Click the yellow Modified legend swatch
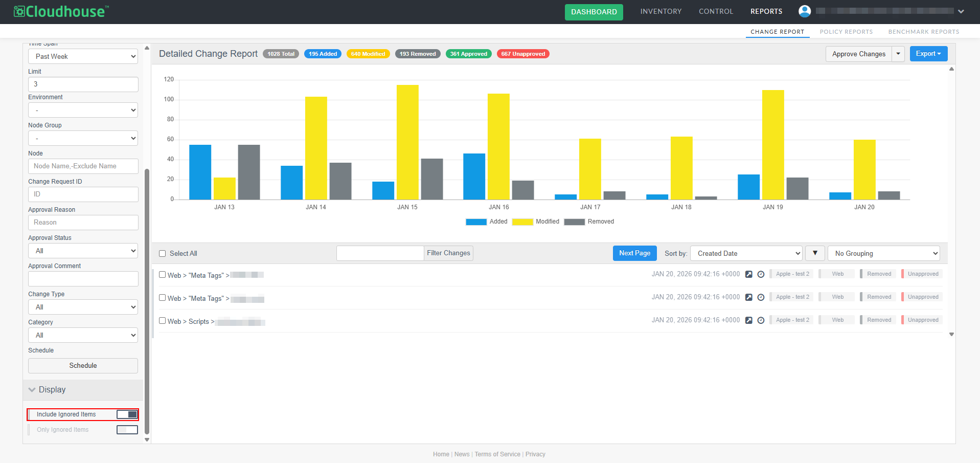The width and height of the screenshot is (980, 463). 522,222
